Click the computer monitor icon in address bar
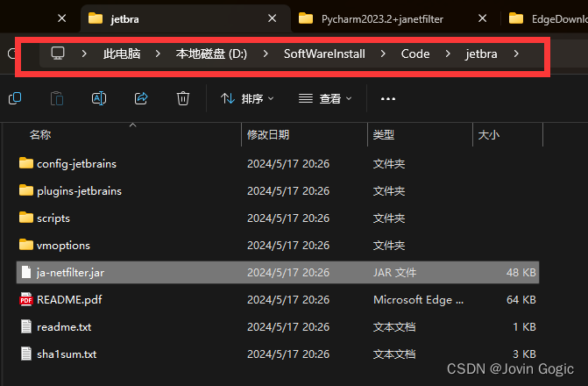This screenshot has width=588, height=386. (58, 54)
